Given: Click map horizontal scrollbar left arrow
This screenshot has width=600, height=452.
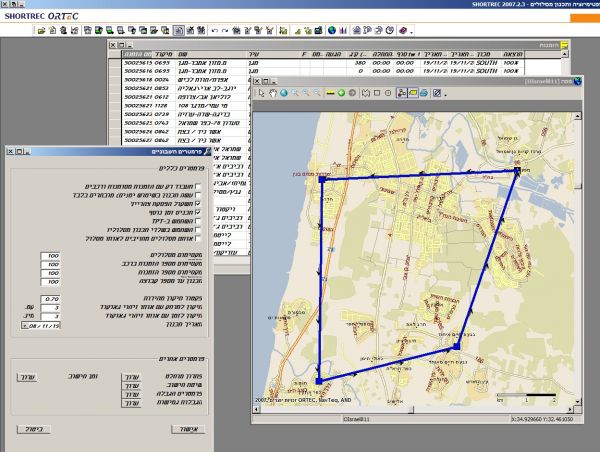Looking at the screenshot, I should (256, 410).
